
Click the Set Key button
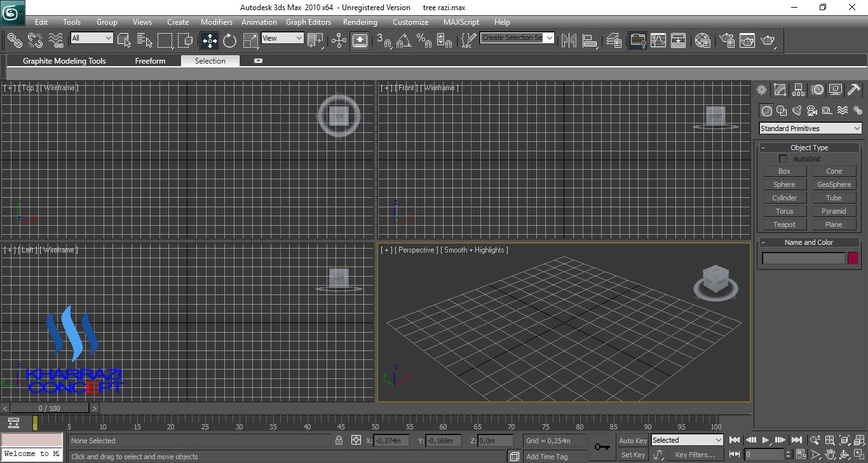pyautogui.click(x=633, y=455)
